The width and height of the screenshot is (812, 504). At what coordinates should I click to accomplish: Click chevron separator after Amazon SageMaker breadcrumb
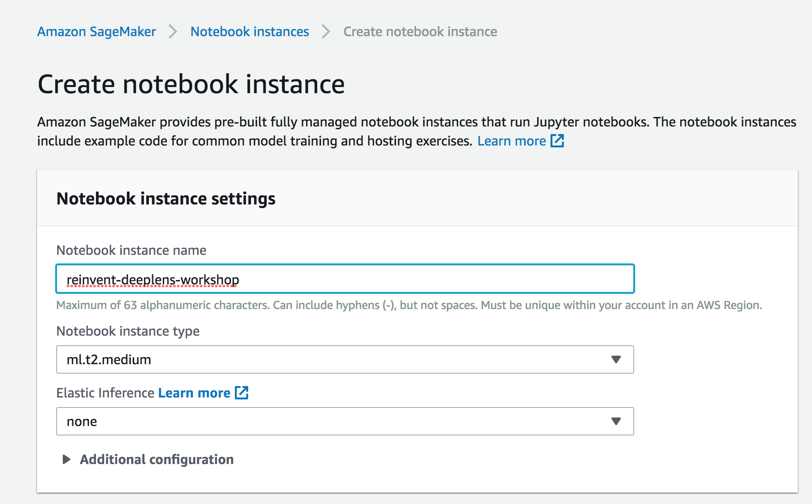173,32
